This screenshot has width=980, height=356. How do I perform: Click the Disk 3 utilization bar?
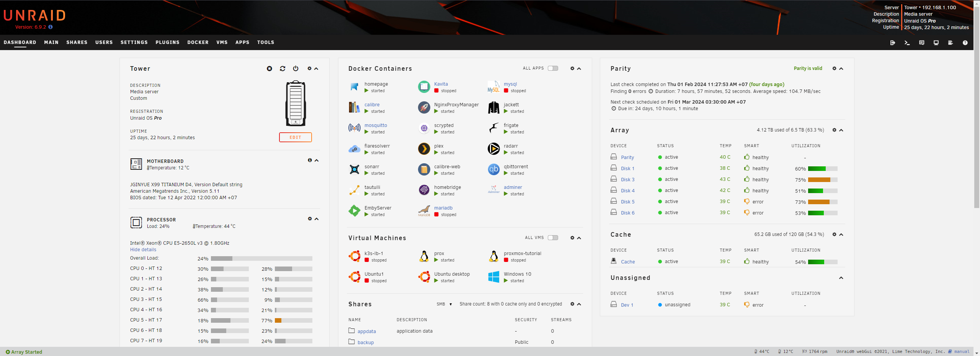[x=823, y=180]
